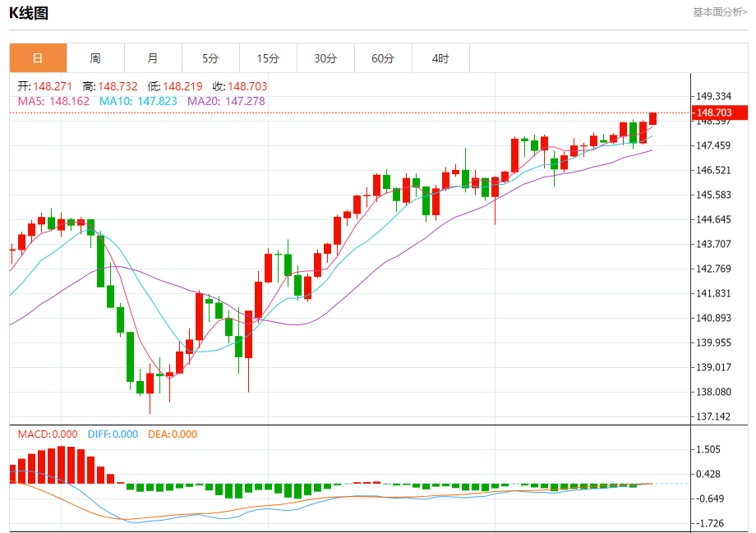
Task: Click the 140.893 price axis label
Action: [x=713, y=318]
